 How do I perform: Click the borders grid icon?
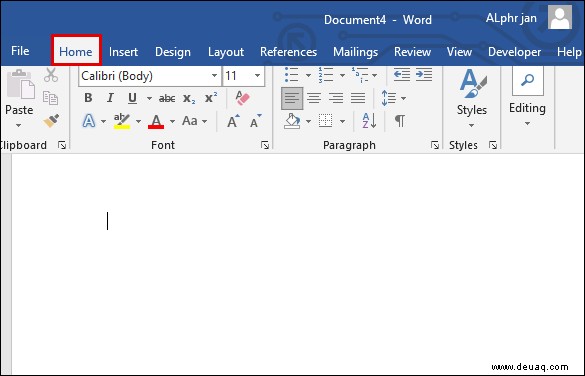(325, 121)
